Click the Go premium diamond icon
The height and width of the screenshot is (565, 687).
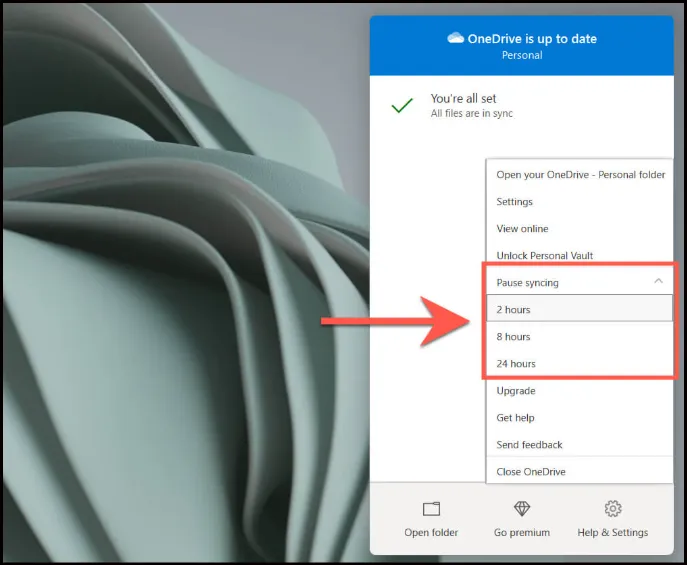tap(522, 508)
